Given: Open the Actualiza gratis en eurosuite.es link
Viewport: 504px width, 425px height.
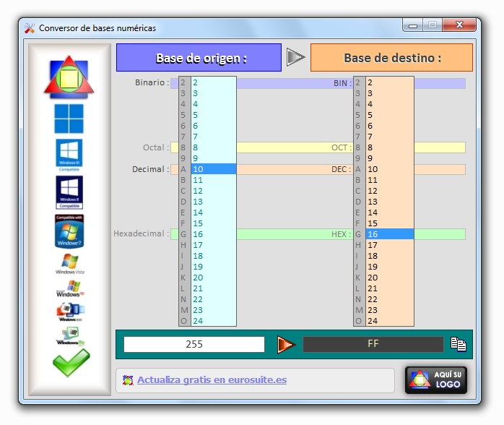Looking at the screenshot, I should click(x=212, y=380).
